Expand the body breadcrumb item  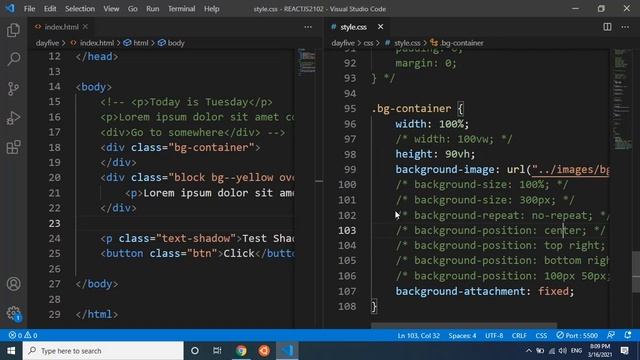(x=171, y=43)
